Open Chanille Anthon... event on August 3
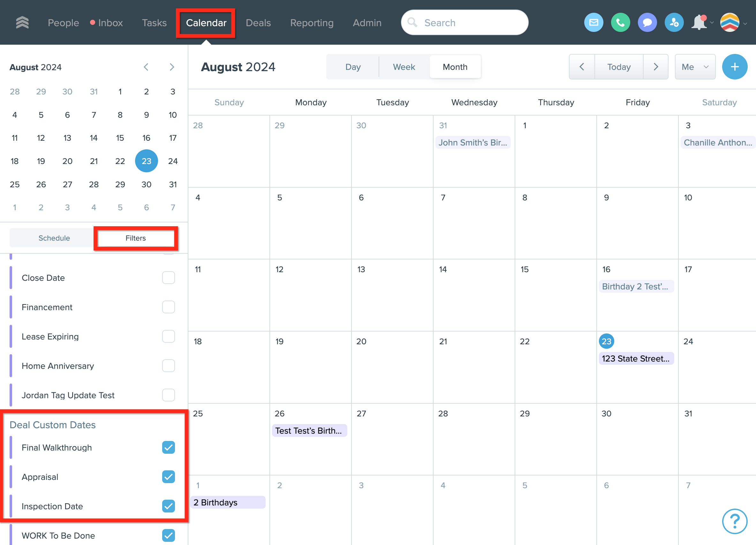This screenshot has width=756, height=545. 718,143
